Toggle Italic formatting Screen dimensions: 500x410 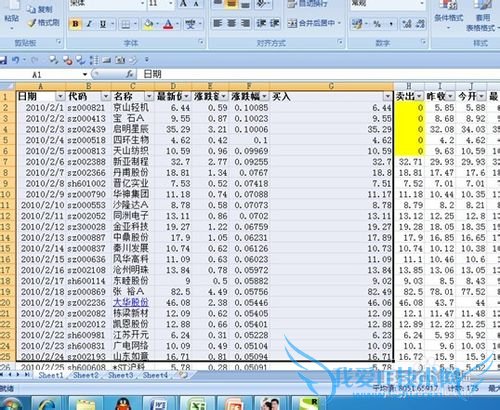pyautogui.click(x=89, y=24)
